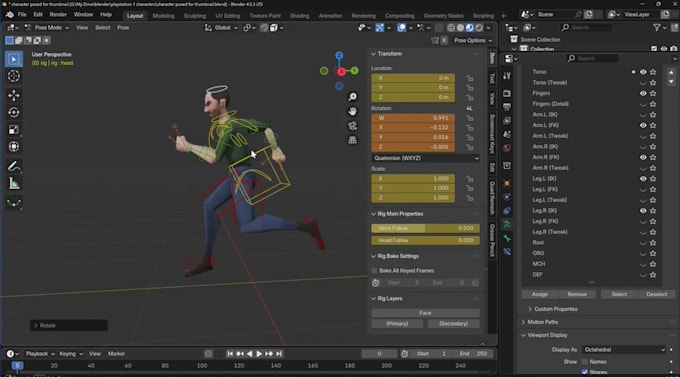Select the Move tool
Image resolution: width=680 pixels, height=377 pixels.
14,95
